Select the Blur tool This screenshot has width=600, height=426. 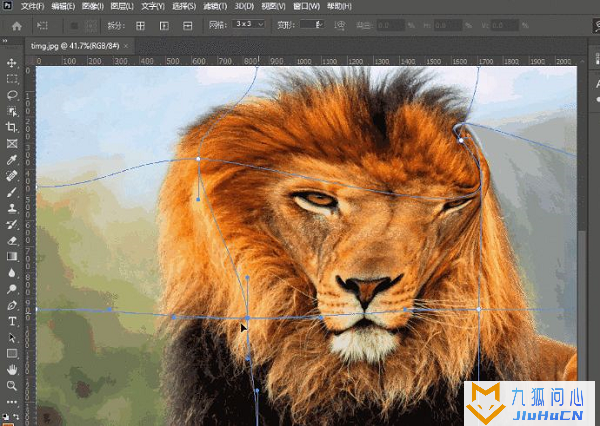(12, 273)
